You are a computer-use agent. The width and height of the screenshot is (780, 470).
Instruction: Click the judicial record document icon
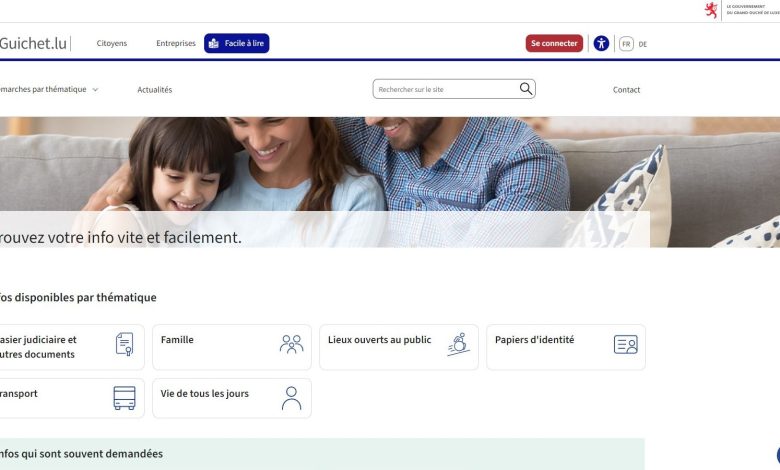pos(124,344)
